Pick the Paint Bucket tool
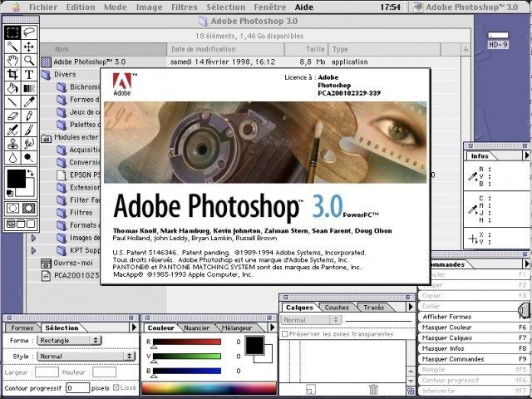This screenshot has height=399, width=532. pos(12,88)
